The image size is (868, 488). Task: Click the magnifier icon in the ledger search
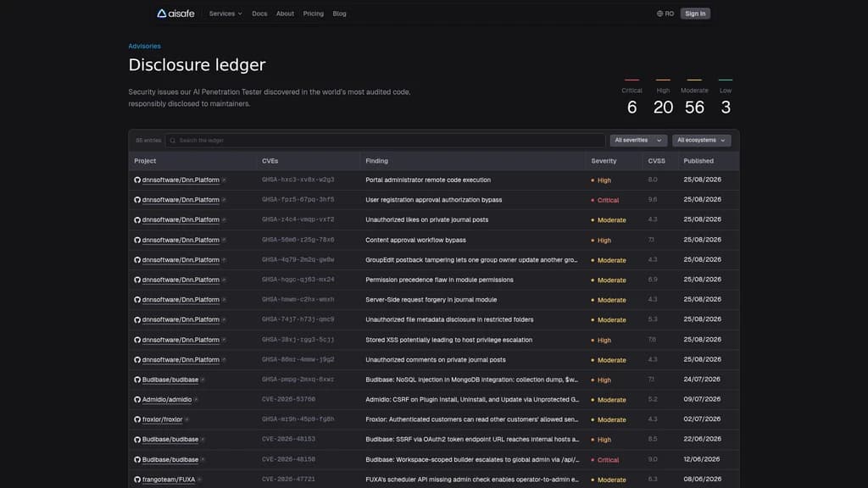pos(173,141)
